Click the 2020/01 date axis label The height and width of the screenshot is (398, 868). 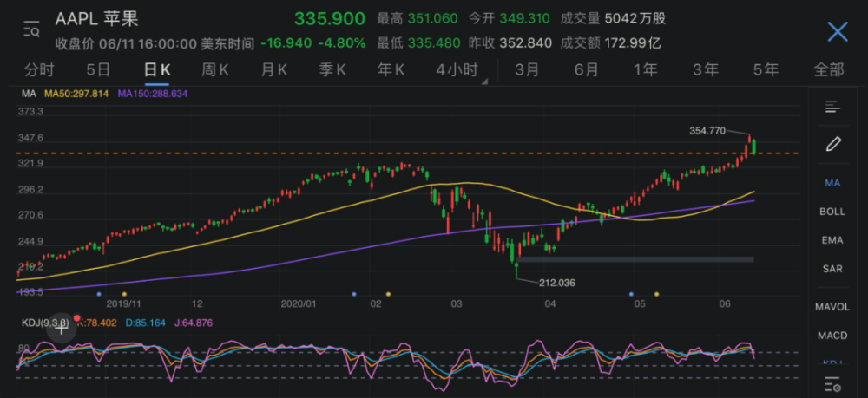click(x=299, y=304)
